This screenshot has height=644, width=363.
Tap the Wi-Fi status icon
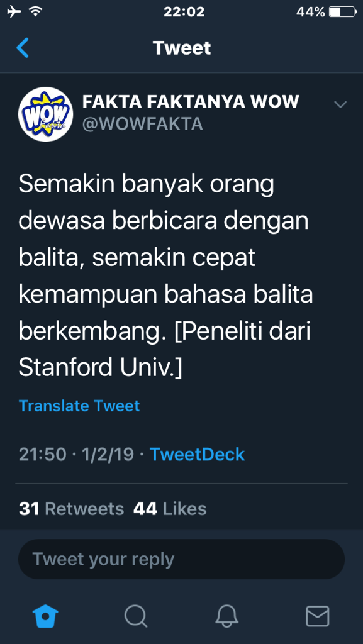coord(36,12)
